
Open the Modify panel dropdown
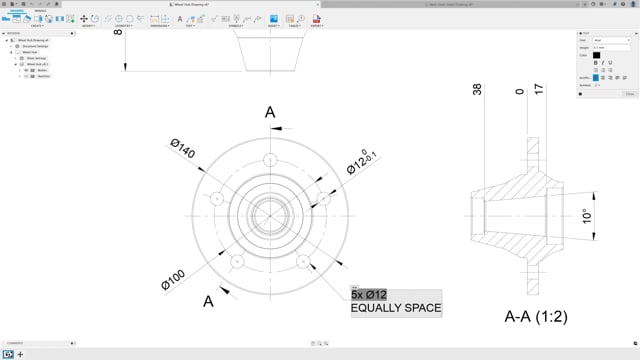(x=89, y=26)
